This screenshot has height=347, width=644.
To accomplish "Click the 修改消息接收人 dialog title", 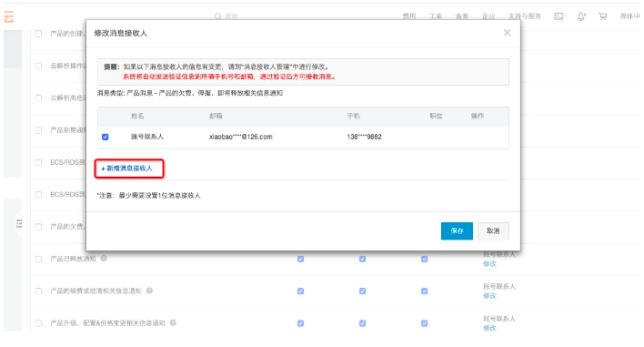I will pyautogui.click(x=121, y=33).
